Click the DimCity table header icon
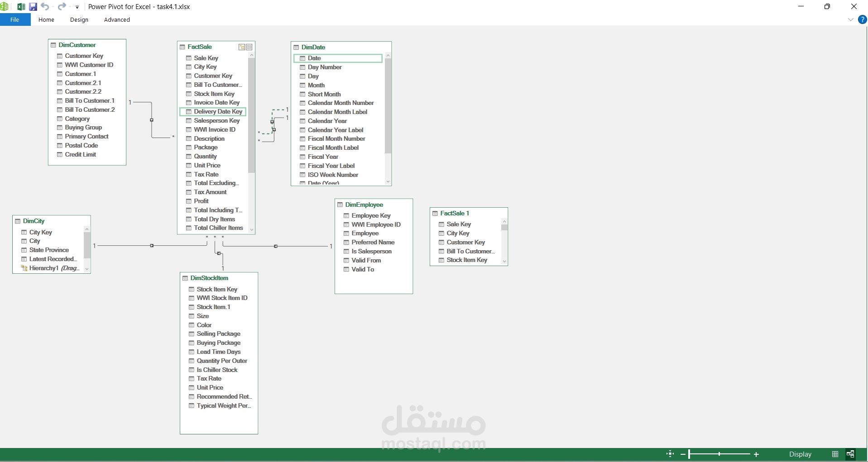Screen dimensions: 868x462 pyautogui.click(x=18, y=221)
